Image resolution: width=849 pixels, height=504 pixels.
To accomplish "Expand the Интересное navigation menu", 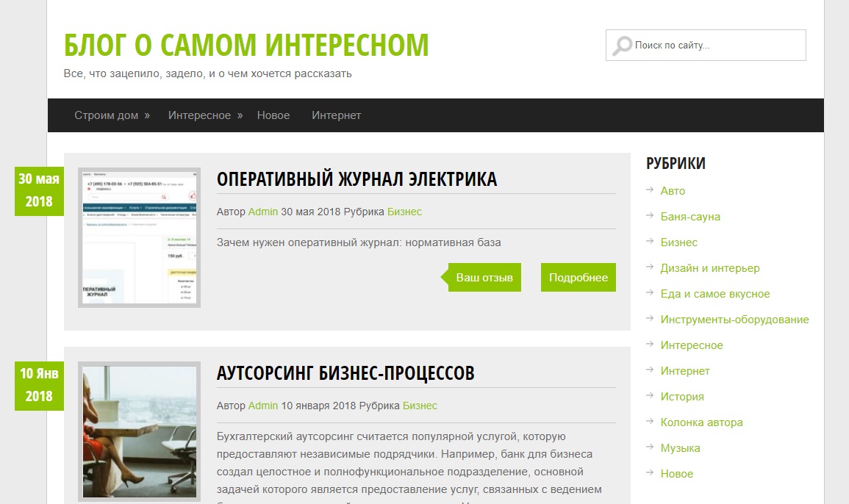I will pyautogui.click(x=205, y=115).
